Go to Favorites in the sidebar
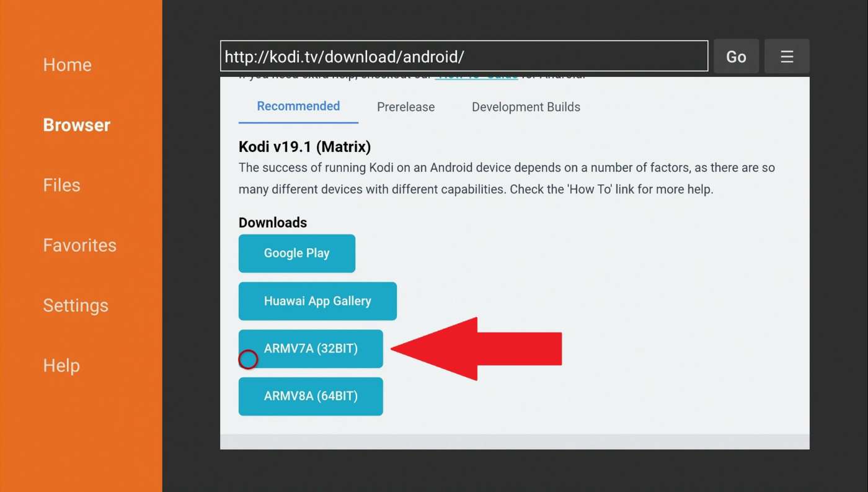Viewport: 868px width, 492px height. coord(79,245)
